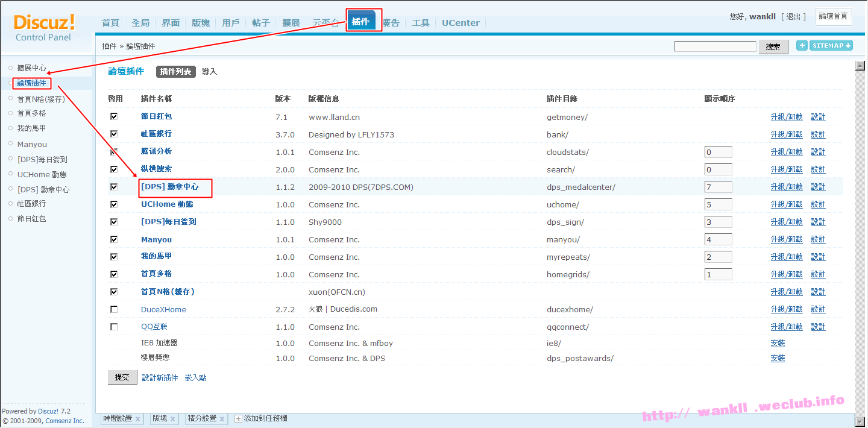Click the plus icon beside SITEMAP
Viewport: 868px width, 428px height.
click(x=802, y=45)
